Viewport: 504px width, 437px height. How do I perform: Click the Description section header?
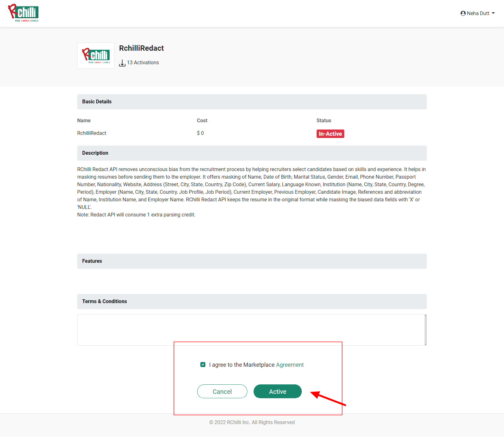(252, 153)
